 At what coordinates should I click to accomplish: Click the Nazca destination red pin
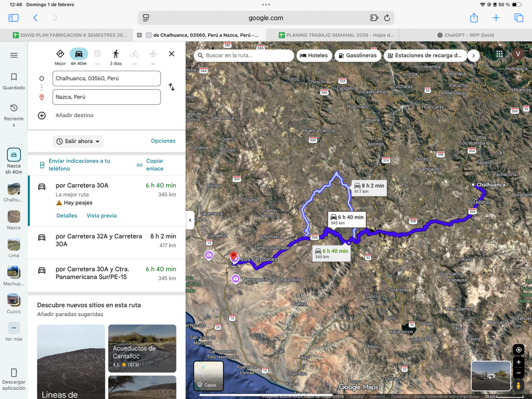click(234, 256)
